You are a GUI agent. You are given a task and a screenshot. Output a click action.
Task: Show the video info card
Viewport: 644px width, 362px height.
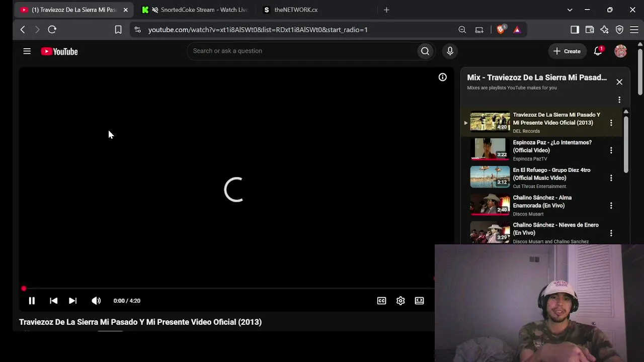click(442, 77)
